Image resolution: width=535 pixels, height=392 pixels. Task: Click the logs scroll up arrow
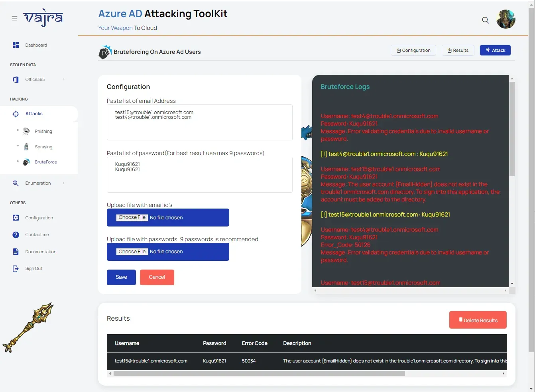[x=512, y=78]
